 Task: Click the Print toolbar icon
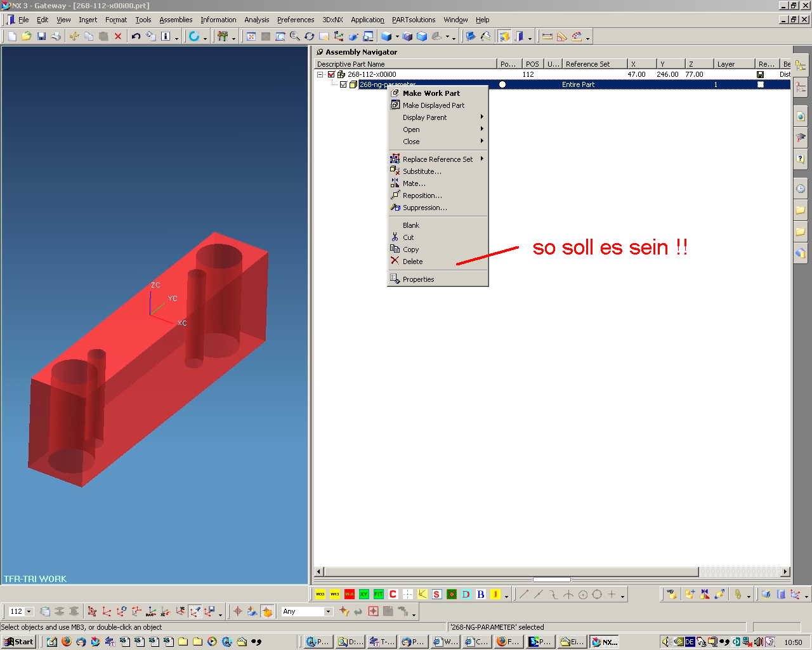click(x=56, y=36)
